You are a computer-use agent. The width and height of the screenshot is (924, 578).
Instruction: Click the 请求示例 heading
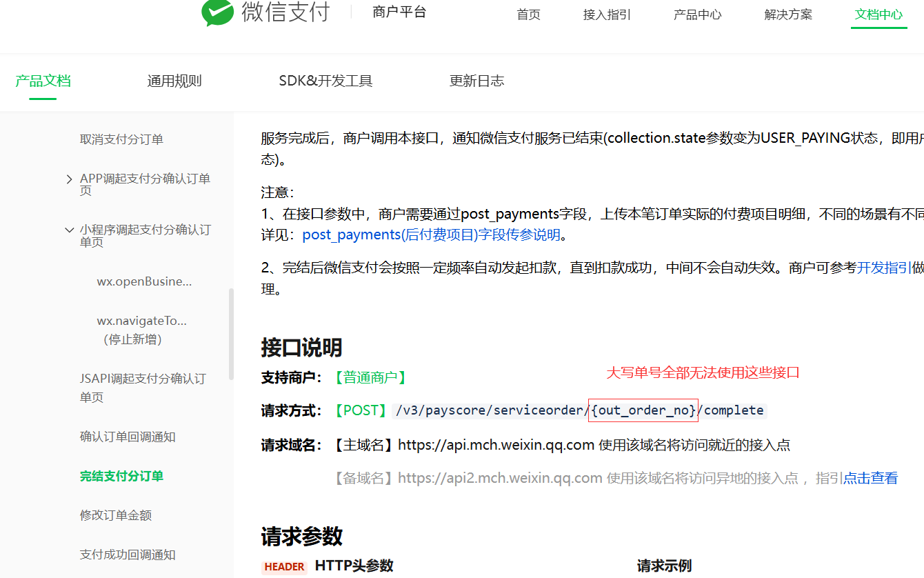pos(664,566)
